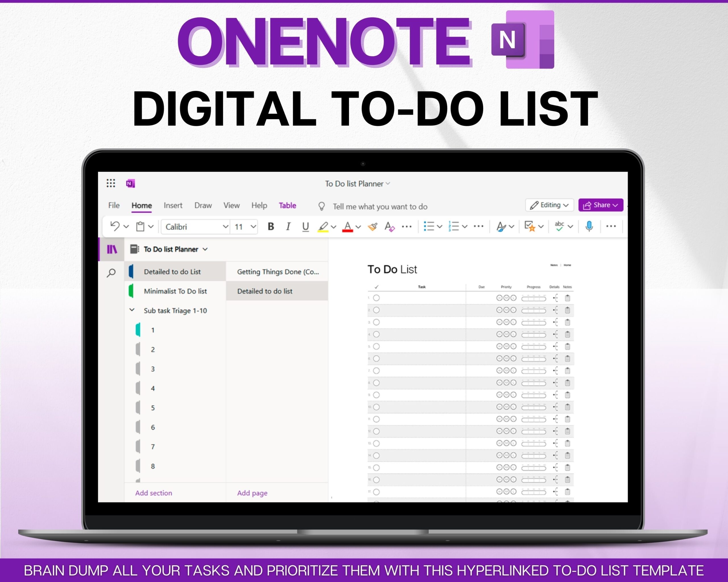Image resolution: width=728 pixels, height=582 pixels.
Task: Open the Home hyperlink on the To Do page
Action: click(568, 265)
